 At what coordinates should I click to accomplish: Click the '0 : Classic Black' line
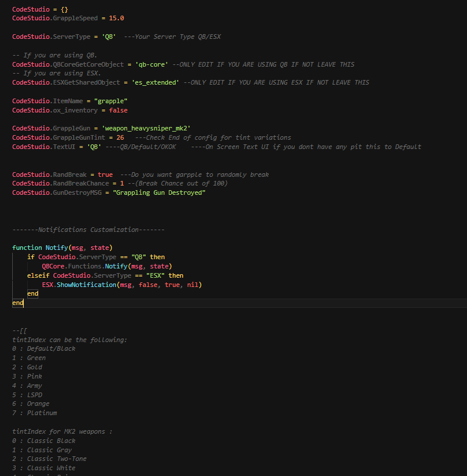pos(44,441)
